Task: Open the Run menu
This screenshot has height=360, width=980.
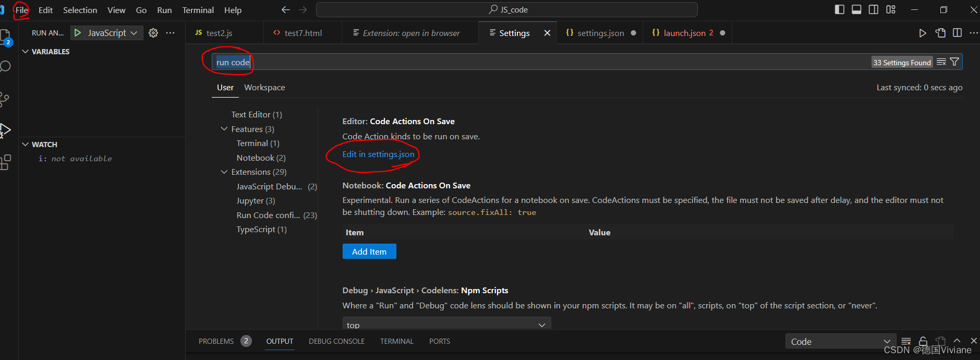Action: coord(164,10)
